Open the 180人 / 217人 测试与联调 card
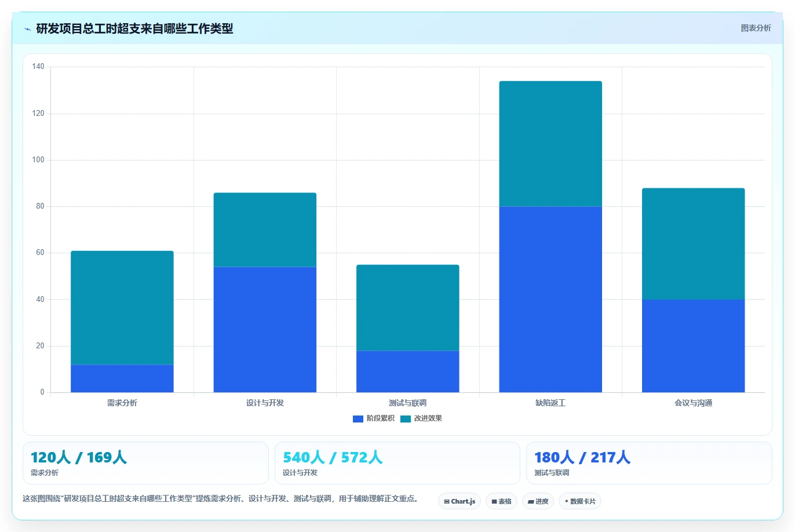The height and width of the screenshot is (532, 795). pyautogui.click(x=649, y=463)
